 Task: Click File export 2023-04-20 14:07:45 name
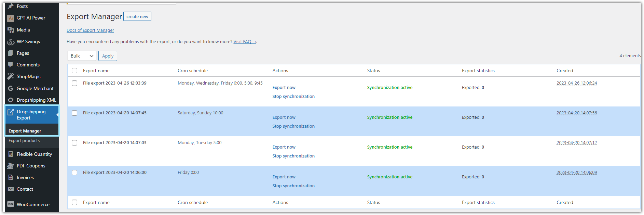click(115, 113)
